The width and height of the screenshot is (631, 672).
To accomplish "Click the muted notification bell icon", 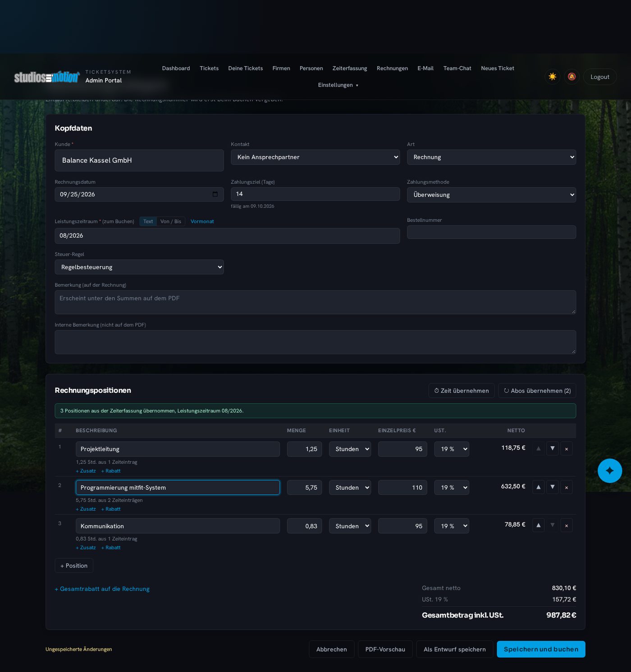I will (x=572, y=77).
